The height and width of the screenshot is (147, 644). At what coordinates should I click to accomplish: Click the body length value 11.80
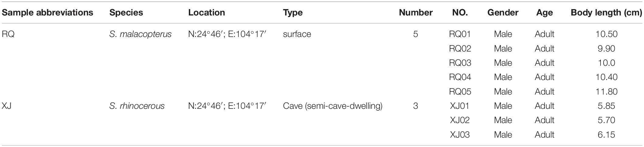coord(606,92)
